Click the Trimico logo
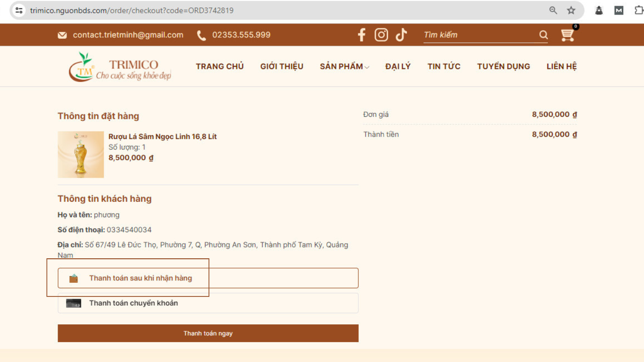Image resolution: width=644 pixels, height=362 pixels. click(x=120, y=67)
